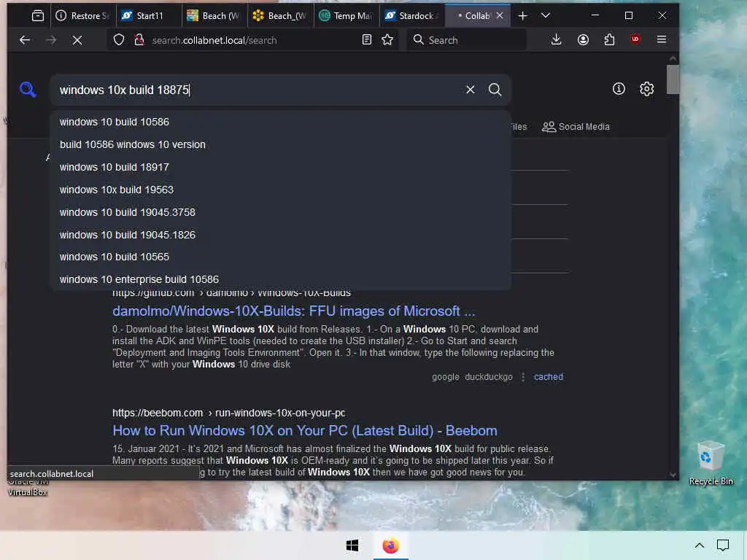Viewport: 747px width, 560px height.
Task: Click the duckduckgo engine label under result
Action: (488, 377)
